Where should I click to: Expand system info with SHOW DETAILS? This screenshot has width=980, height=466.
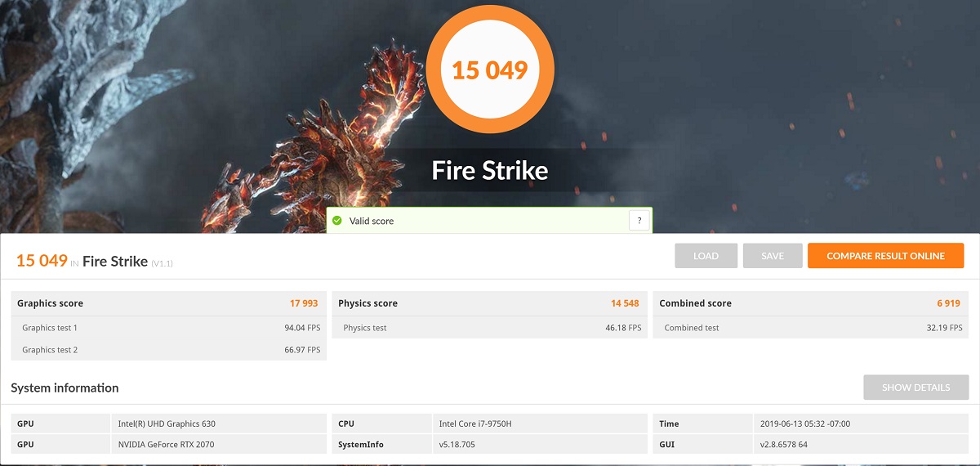pos(915,388)
